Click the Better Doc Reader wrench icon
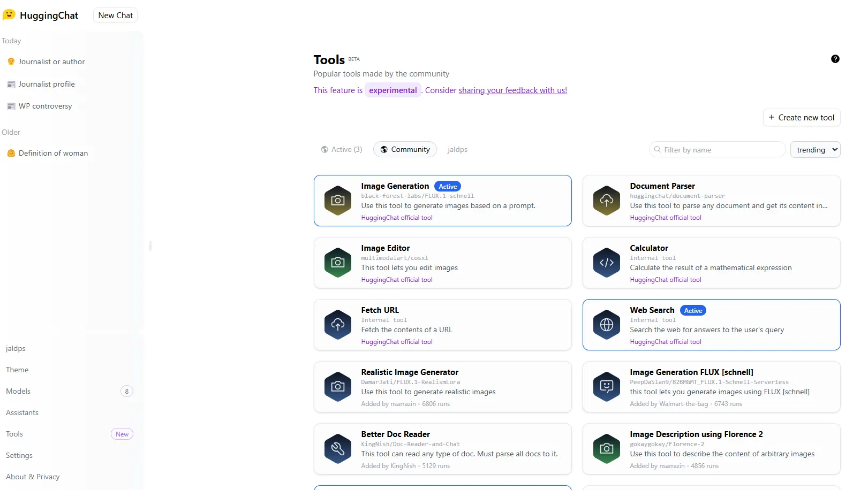 [337, 449]
